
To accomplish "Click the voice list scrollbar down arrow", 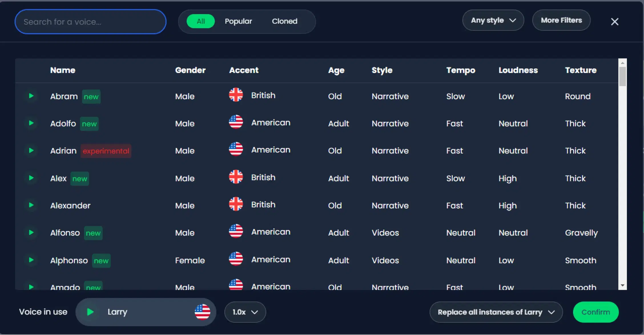I will (x=623, y=285).
